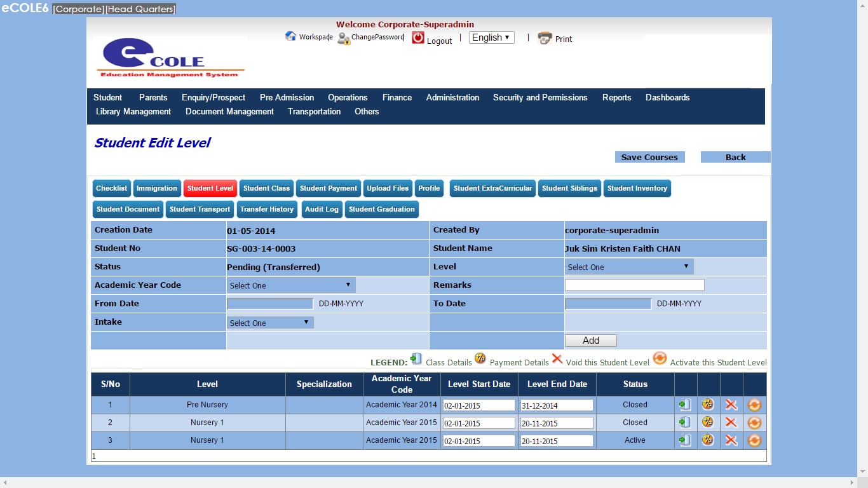Click the From Date input field
Screen dimensions: 868x488
270,304
